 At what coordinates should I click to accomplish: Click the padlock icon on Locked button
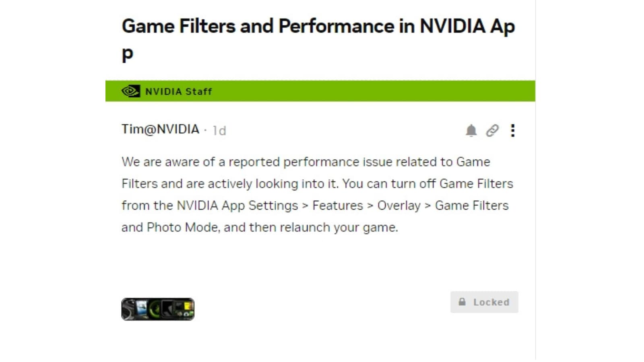pos(462,302)
